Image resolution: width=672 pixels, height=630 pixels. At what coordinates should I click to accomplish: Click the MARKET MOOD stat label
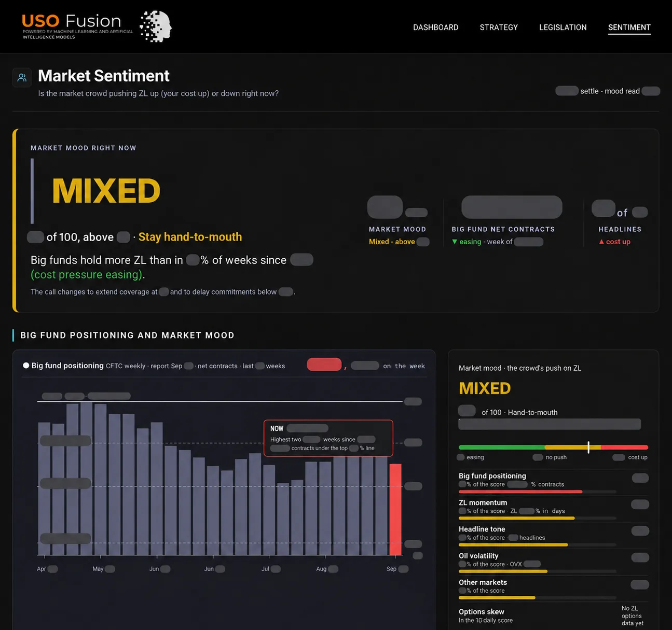(x=397, y=229)
